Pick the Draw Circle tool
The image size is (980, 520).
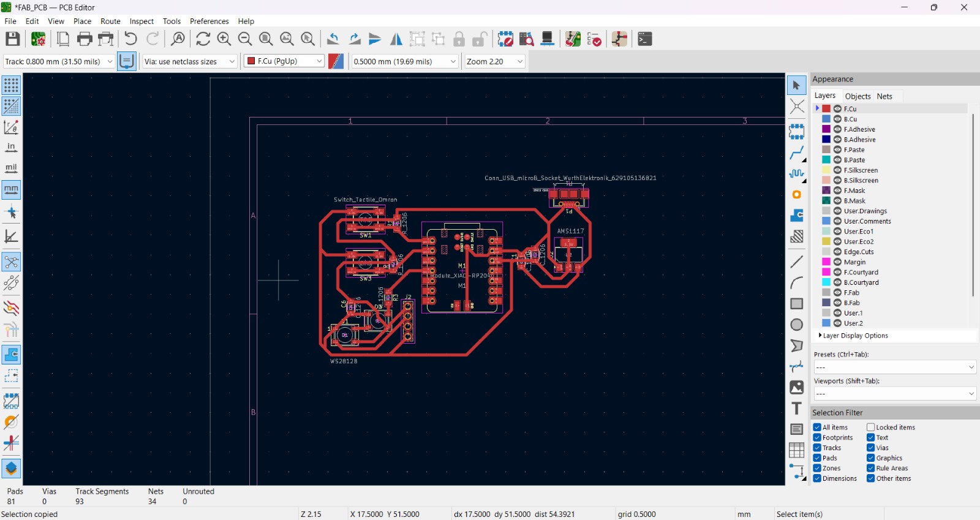[796, 325]
